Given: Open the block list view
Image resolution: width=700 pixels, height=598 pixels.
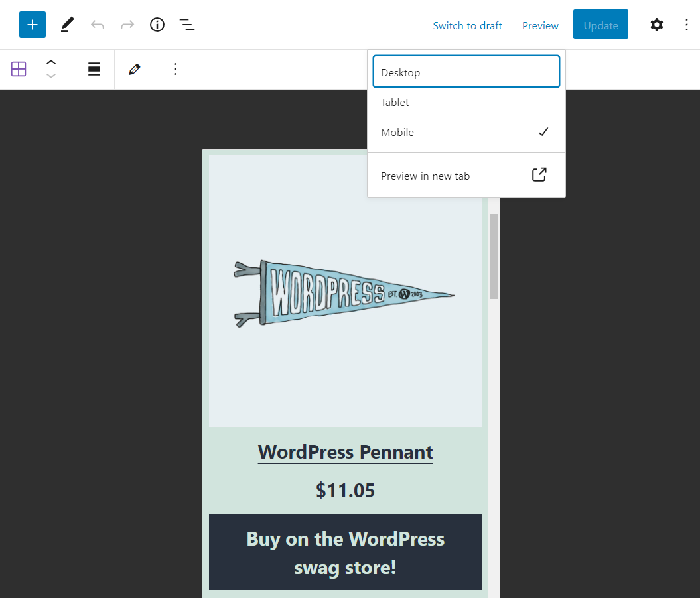Looking at the screenshot, I should tap(187, 25).
